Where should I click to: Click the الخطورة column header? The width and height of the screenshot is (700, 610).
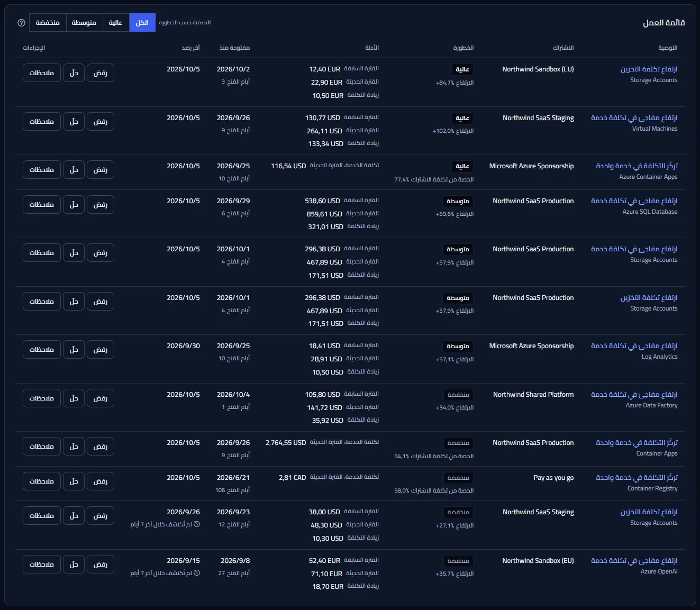(463, 48)
